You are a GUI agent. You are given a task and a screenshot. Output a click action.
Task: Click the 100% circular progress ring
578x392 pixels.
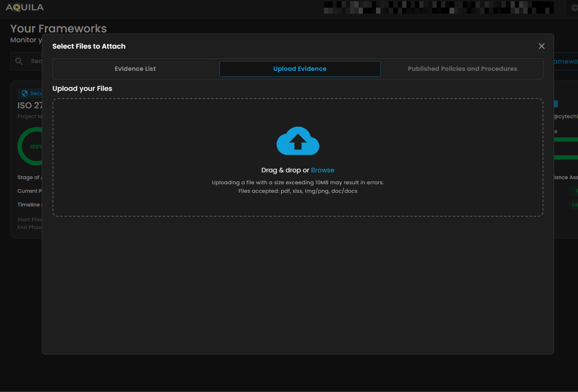(30, 146)
